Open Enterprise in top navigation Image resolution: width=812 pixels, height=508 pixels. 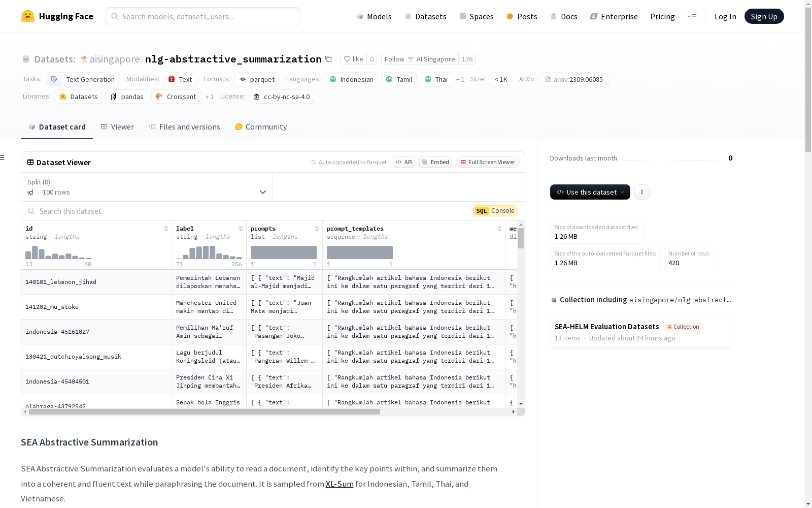pyautogui.click(x=614, y=16)
